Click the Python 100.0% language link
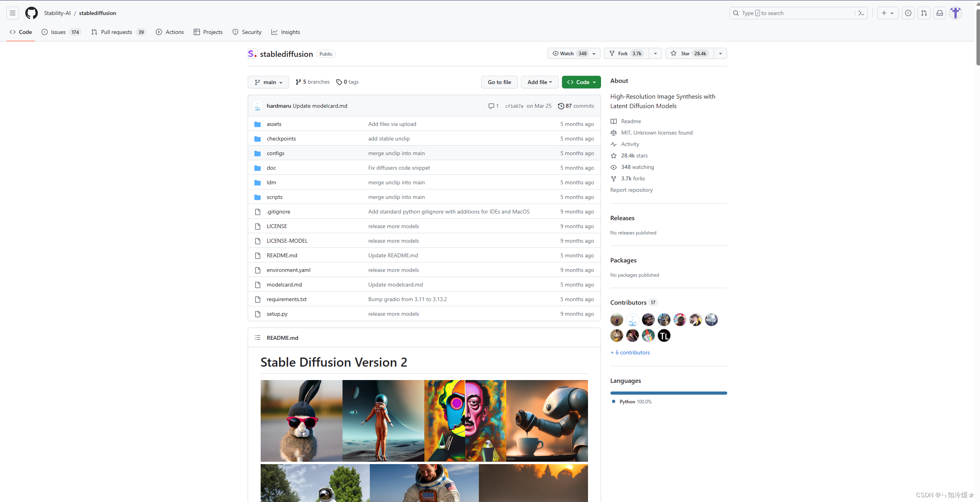Image resolution: width=980 pixels, height=502 pixels. [632, 401]
